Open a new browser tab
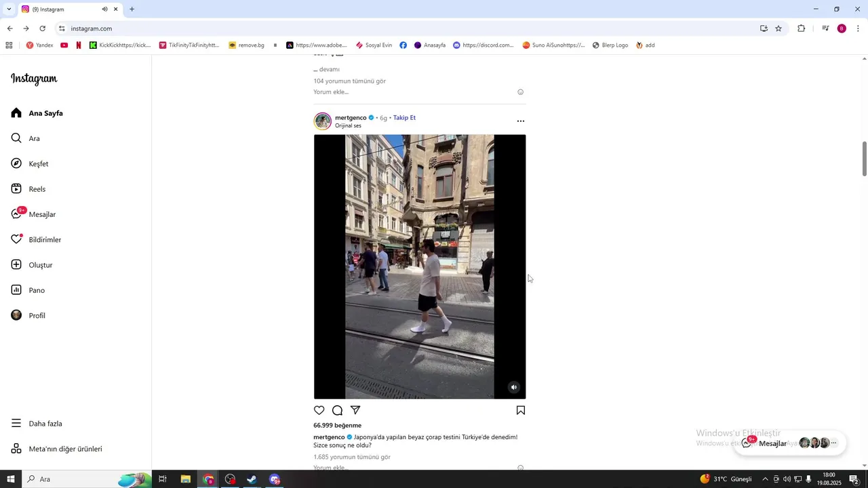868x488 pixels. (132, 9)
